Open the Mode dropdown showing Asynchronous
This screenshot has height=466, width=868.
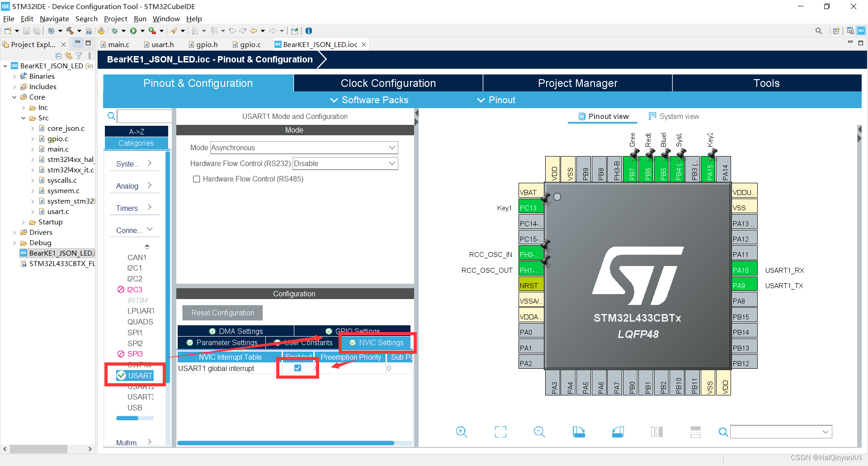pos(304,147)
